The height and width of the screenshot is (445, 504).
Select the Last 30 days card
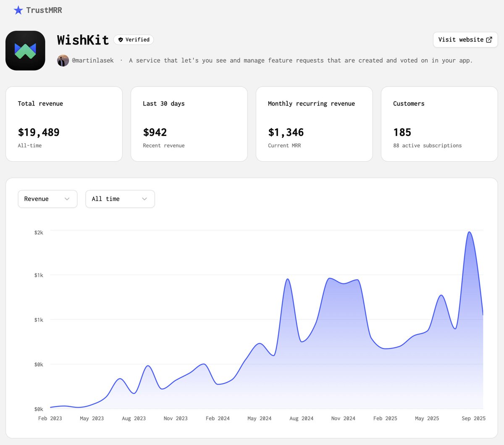point(189,124)
